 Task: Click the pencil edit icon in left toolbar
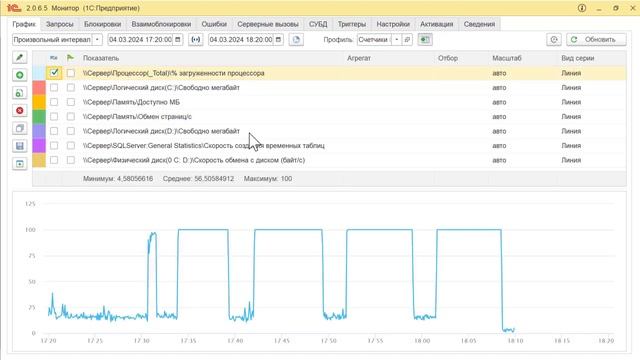[19, 58]
